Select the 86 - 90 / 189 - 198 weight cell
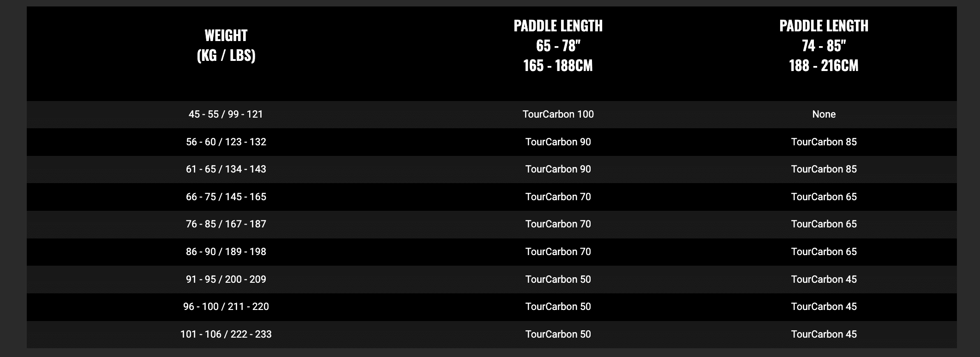 (226, 251)
